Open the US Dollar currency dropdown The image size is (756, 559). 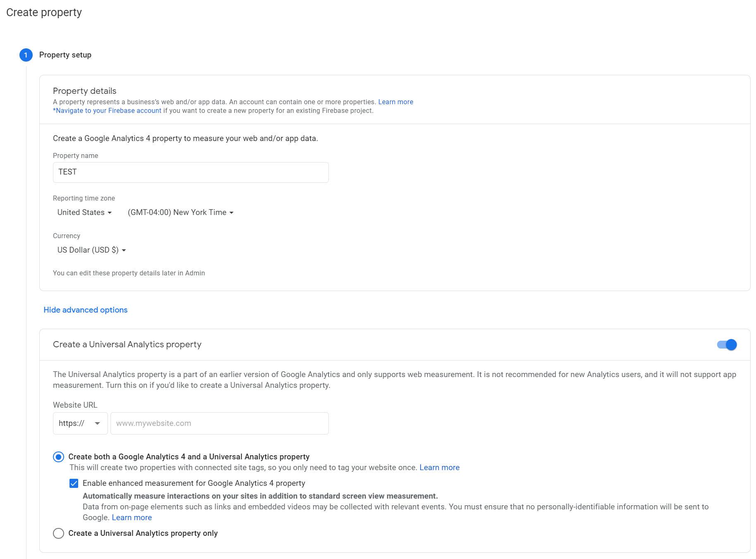pyautogui.click(x=91, y=250)
